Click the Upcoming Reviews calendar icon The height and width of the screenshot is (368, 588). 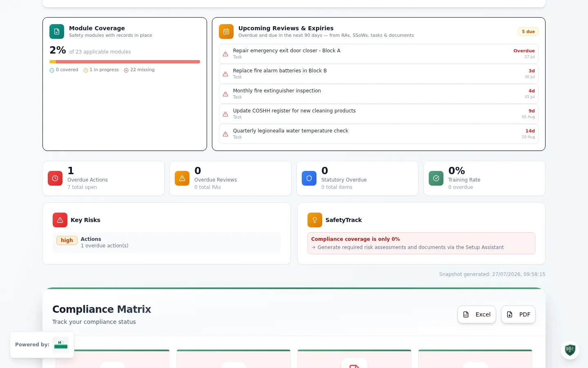click(x=226, y=31)
